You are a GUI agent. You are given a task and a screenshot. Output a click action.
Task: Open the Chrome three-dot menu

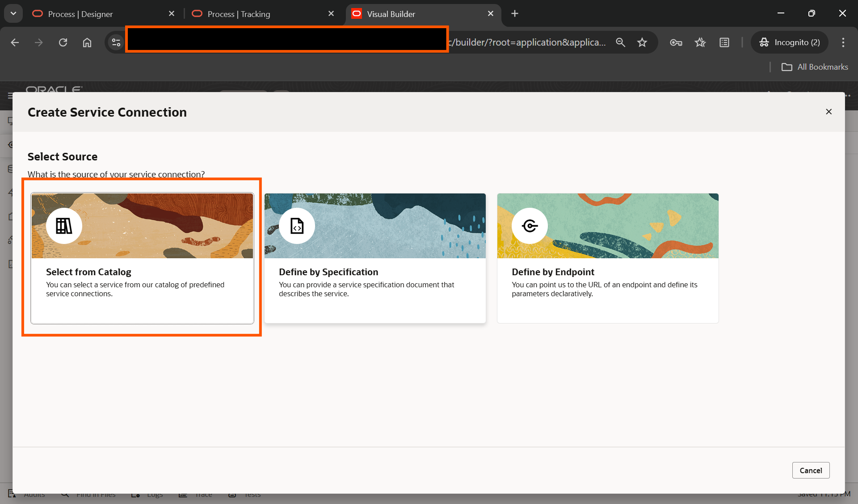coord(843,42)
